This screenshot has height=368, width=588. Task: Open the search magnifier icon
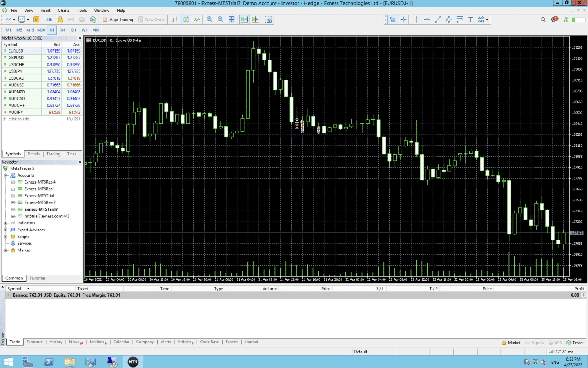543,20
